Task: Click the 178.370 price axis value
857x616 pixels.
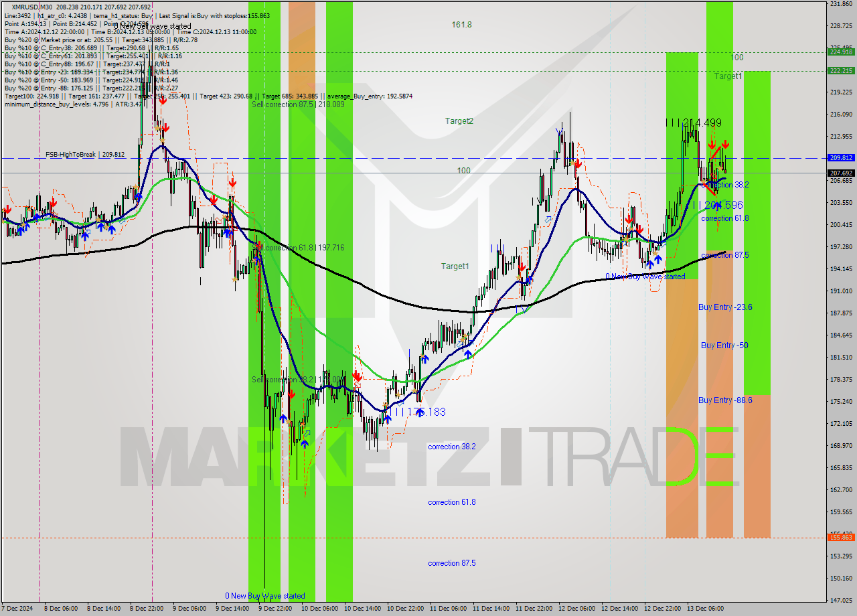Action: (842, 379)
